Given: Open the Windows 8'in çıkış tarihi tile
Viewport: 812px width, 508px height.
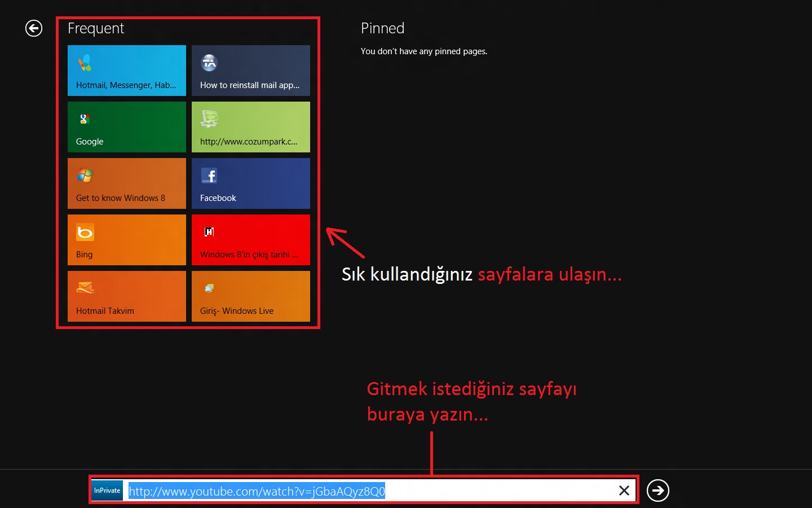Looking at the screenshot, I should click(x=251, y=240).
